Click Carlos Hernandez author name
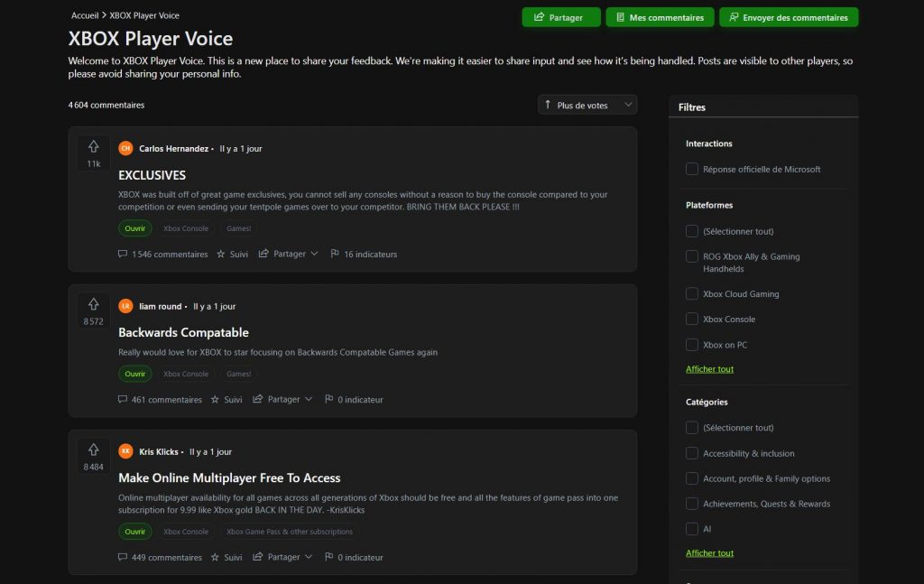Image resolution: width=924 pixels, height=584 pixels. pyautogui.click(x=174, y=149)
